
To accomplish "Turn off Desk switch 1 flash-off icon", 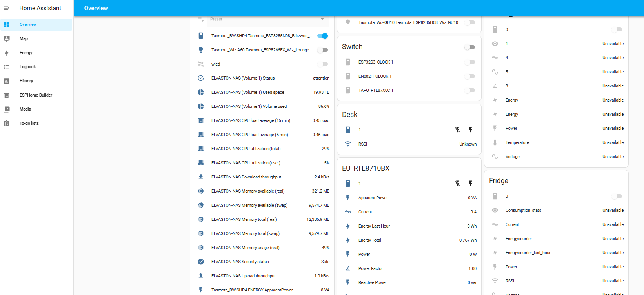I will click(457, 130).
